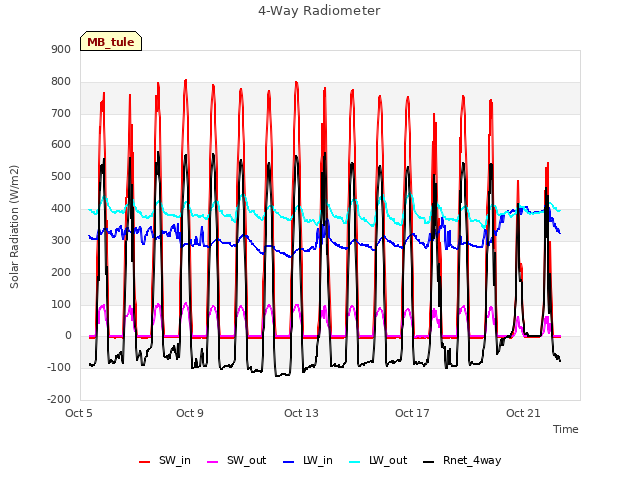This screenshot has width=640, height=480.
Task: Toggle the LW_out legend entry
Action: click(x=378, y=460)
